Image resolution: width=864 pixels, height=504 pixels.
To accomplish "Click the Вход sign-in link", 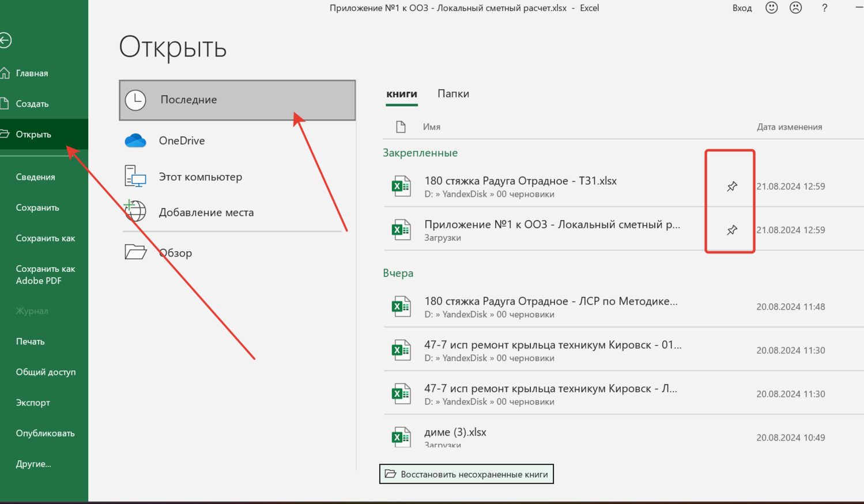I will click(742, 8).
